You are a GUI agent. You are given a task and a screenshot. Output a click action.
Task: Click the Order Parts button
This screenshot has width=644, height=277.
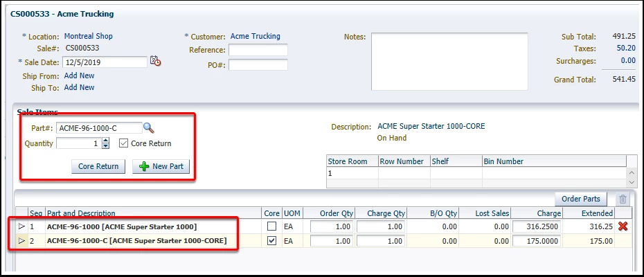[581, 199]
